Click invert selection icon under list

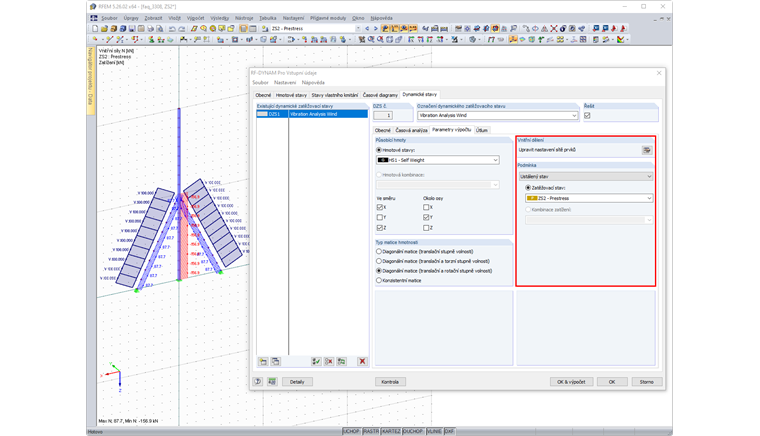[341, 361]
